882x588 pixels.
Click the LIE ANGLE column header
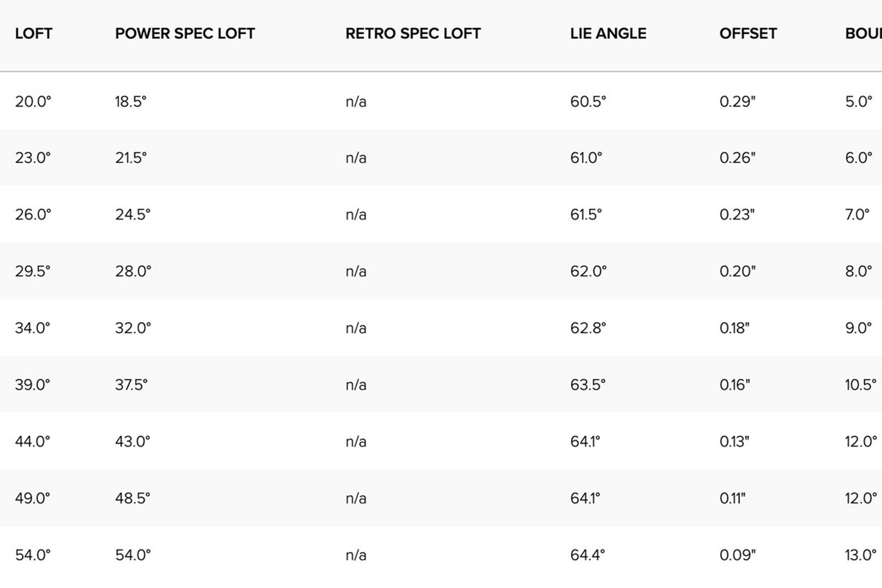608,34
